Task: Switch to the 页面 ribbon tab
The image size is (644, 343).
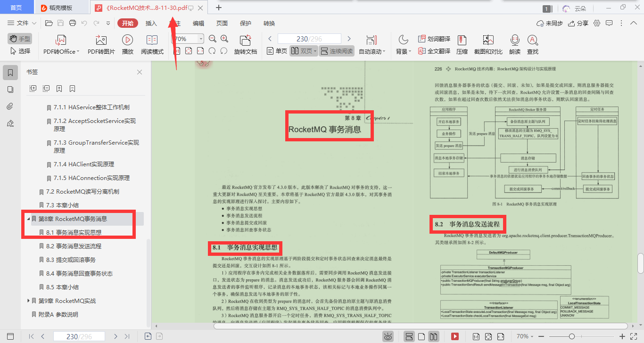Action: 222,23
